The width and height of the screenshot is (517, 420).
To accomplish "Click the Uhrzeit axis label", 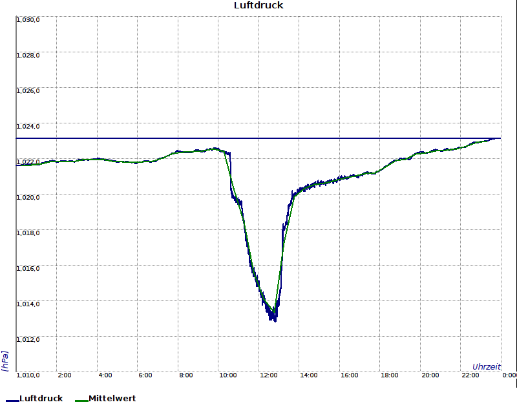I will pyautogui.click(x=487, y=366).
